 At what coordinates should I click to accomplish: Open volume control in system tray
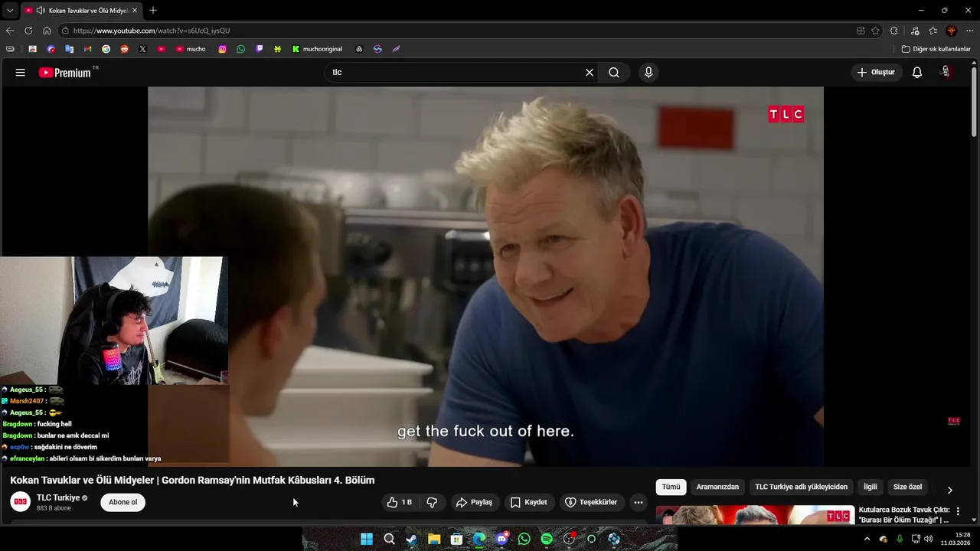tap(929, 539)
